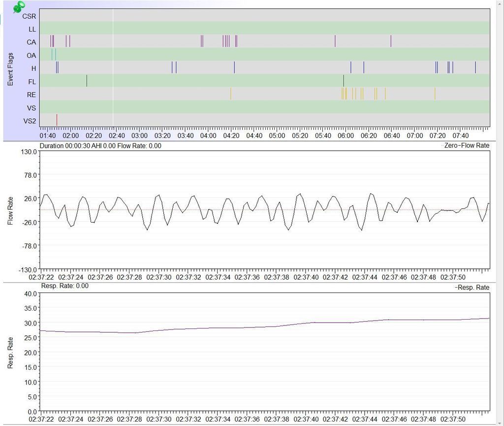Click the Resp. Rate vertical axis title
The width and height of the screenshot is (504, 426).
(10, 353)
